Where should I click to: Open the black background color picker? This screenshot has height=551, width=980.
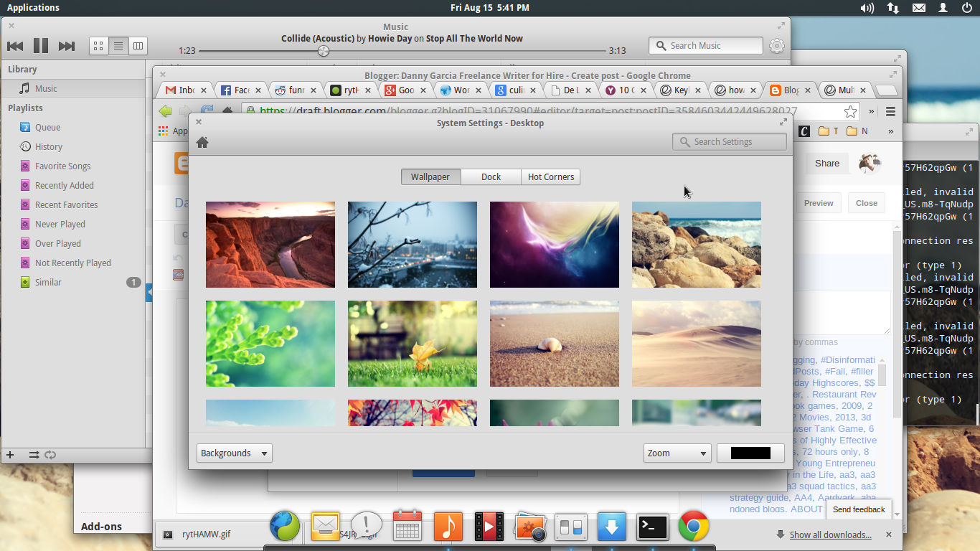(x=750, y=453)
